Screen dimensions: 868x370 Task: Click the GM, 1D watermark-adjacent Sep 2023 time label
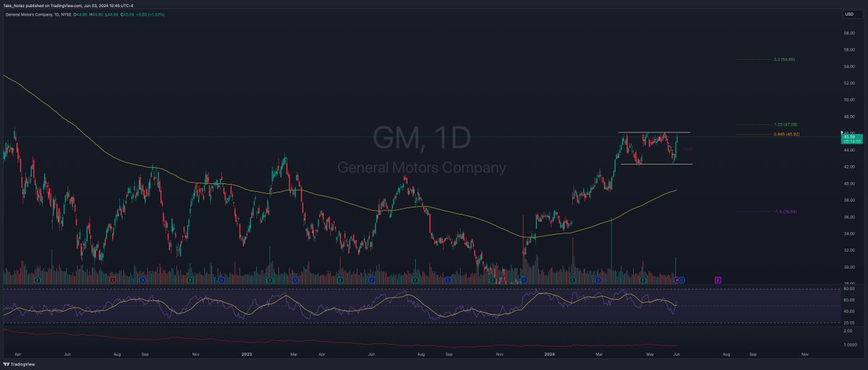click(x=448, y=354)
